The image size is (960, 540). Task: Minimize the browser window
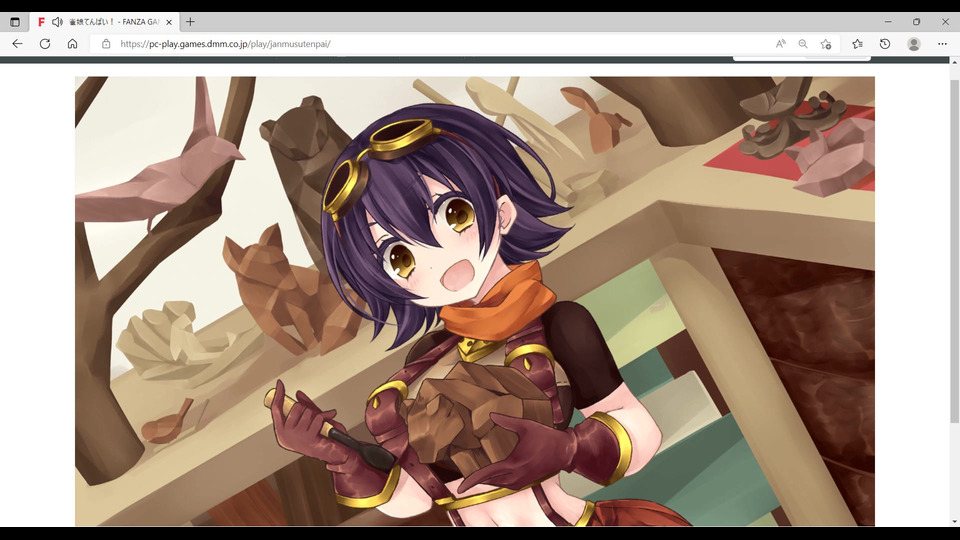pos(888,22)
